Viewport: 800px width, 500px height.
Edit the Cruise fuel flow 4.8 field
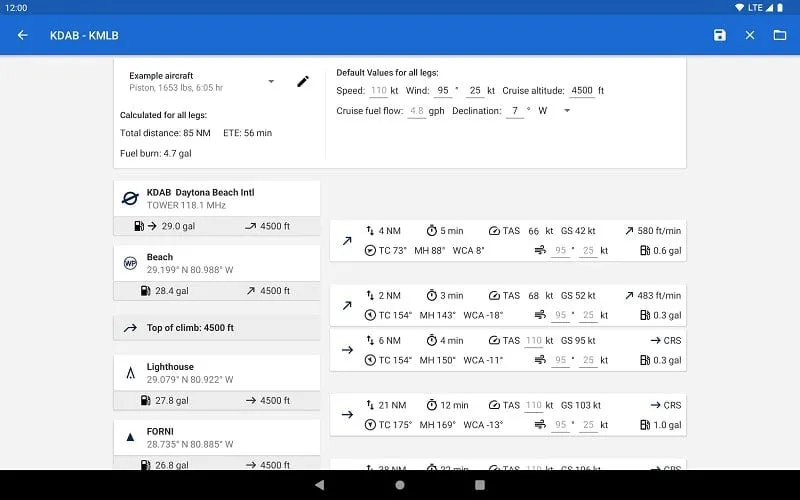click(417, 111)
